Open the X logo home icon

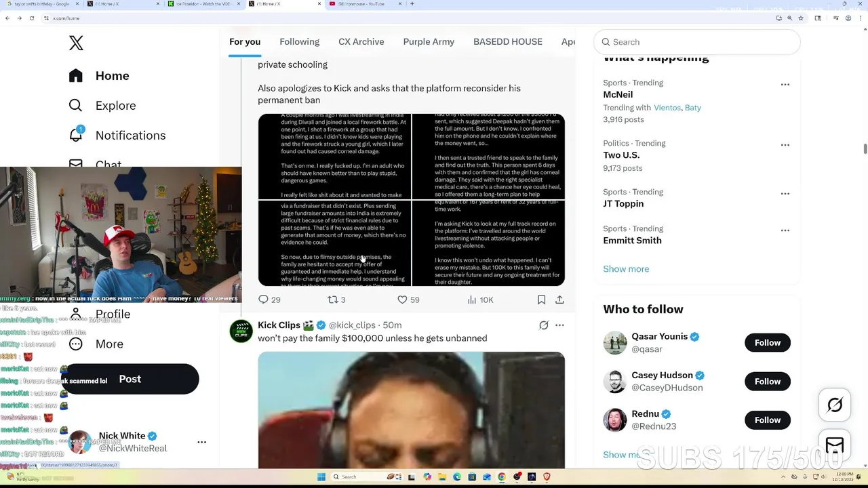(x=76, y=43)
